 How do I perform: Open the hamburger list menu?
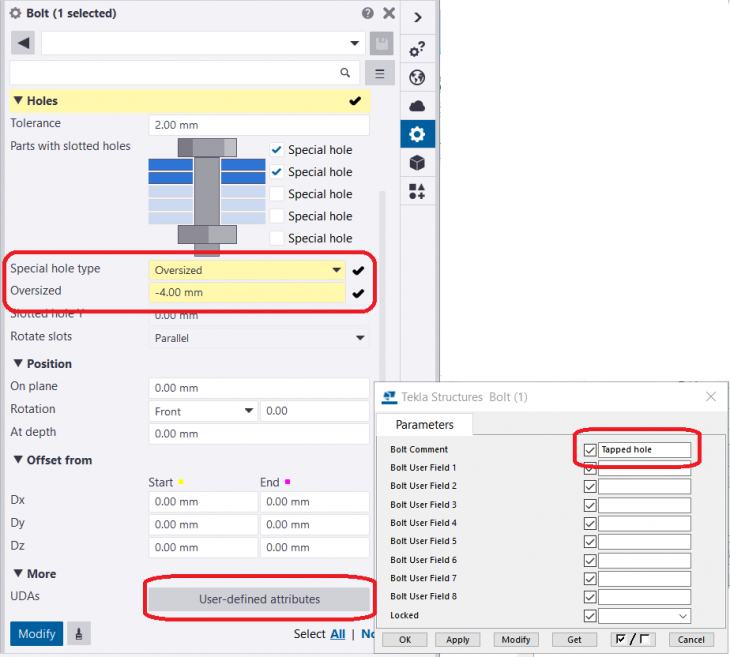coord(379,73)
